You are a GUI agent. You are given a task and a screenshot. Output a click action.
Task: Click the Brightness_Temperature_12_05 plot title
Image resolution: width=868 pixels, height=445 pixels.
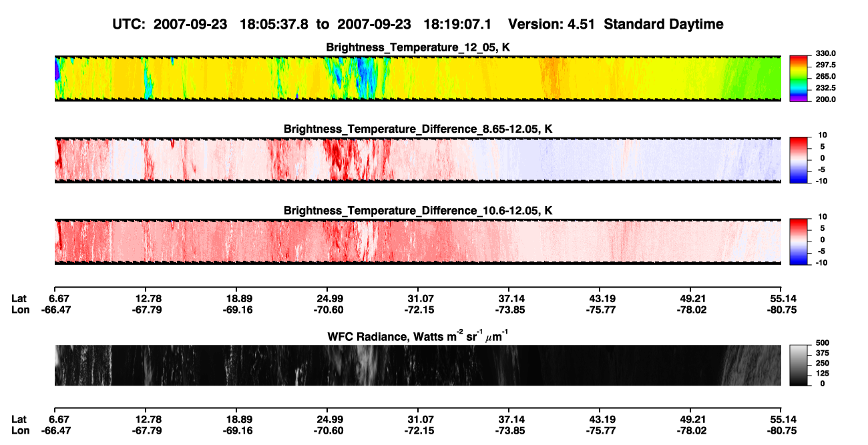418,47
